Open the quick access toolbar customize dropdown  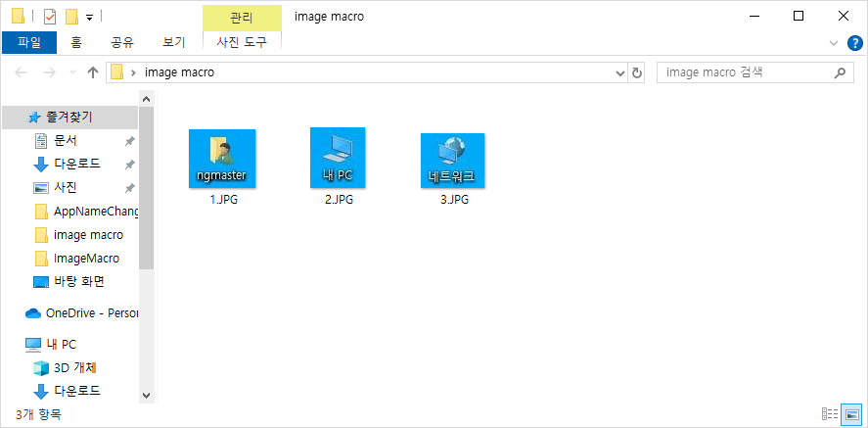89,18
